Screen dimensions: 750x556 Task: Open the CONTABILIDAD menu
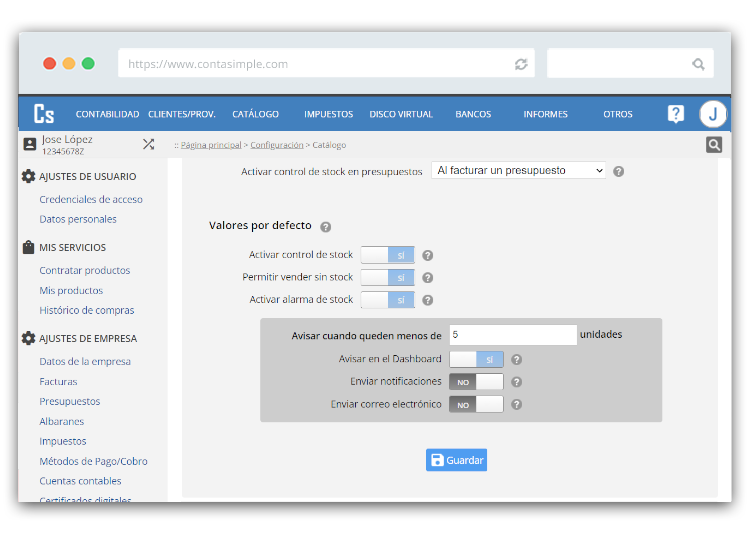107,114
